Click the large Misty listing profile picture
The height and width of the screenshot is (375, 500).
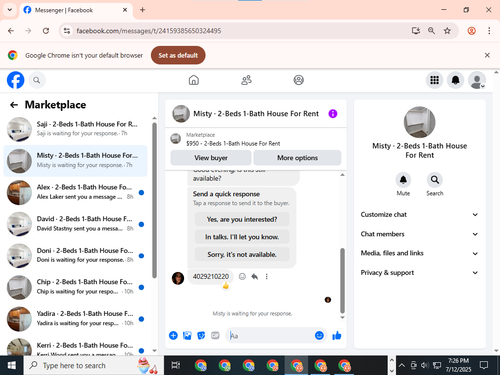point(419,122)
